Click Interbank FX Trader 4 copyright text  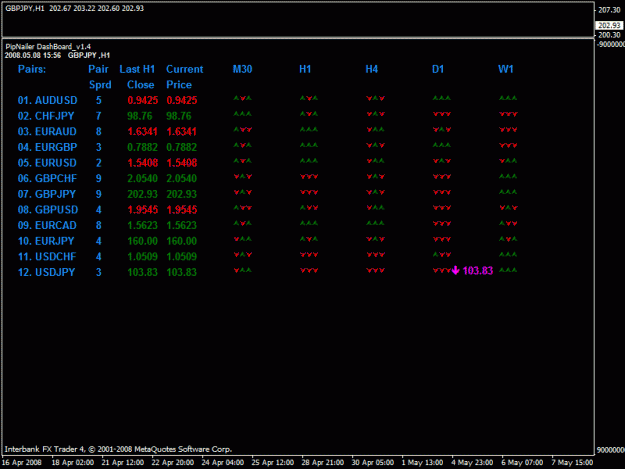pyautogui.click(x=118, y=449)
